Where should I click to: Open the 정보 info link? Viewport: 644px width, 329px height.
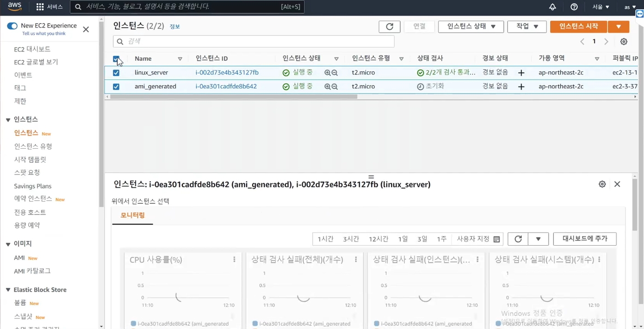point(175,27)
